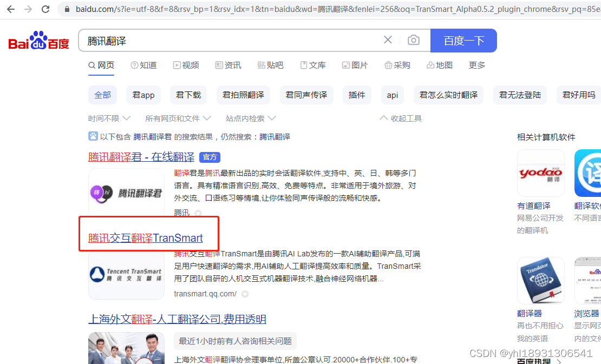The height and width of the screenshot is (364, 601).
Task: Expand 所有网页和文件 filter dropdown
Action: coord(178,118)
